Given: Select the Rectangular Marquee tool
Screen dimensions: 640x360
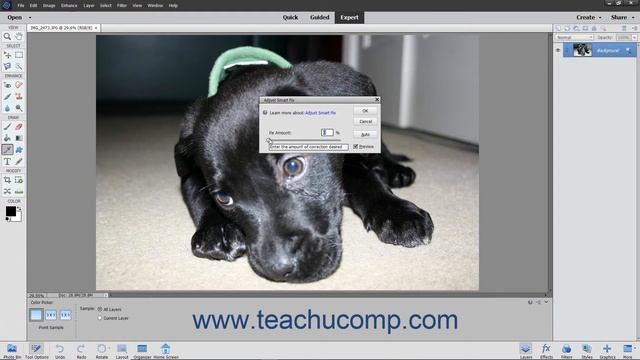Looking at the screenshot, I should click(x=19, y=55).
